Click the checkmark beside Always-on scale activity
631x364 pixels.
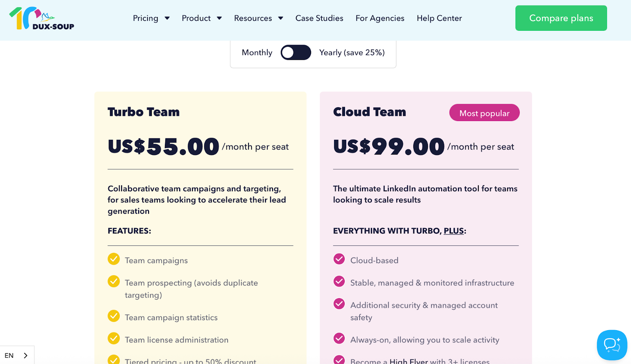point(339,338)
